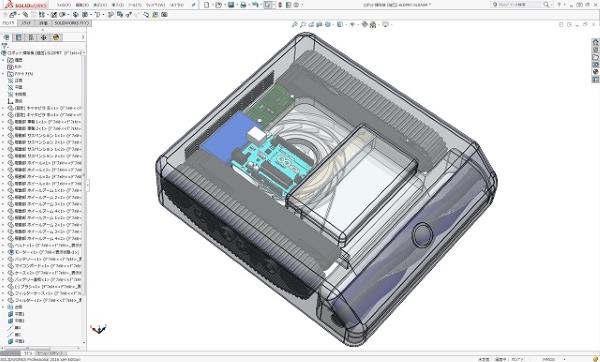This screenshot has width=600, height=362.
Task: Click the Save icon in the top toolbar
Action: [231, 5]
